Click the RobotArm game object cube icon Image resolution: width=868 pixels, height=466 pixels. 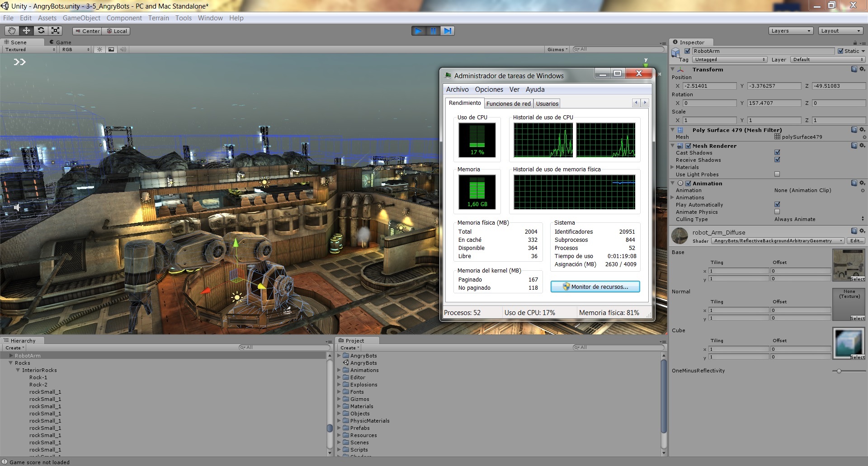click(676, 52)
